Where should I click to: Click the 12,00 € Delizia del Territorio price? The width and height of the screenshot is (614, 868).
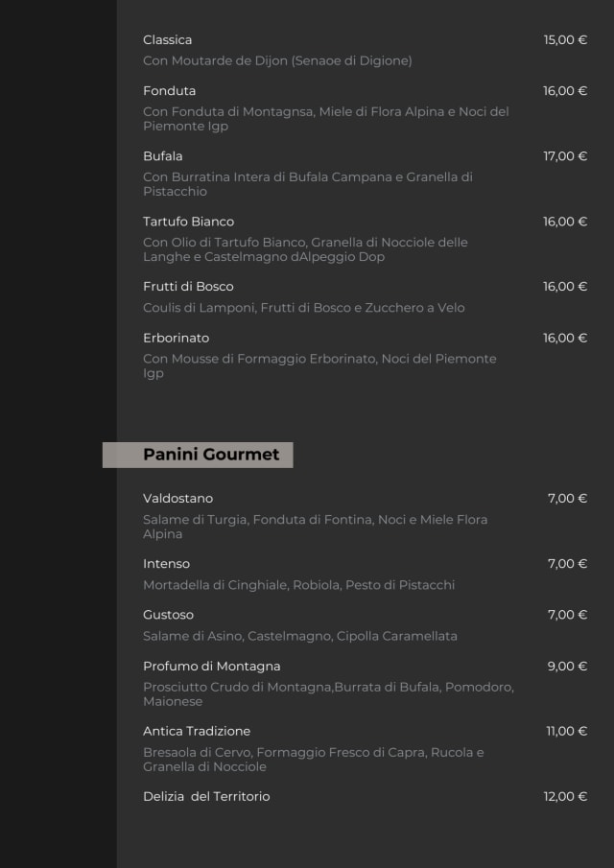click(565, 797)
